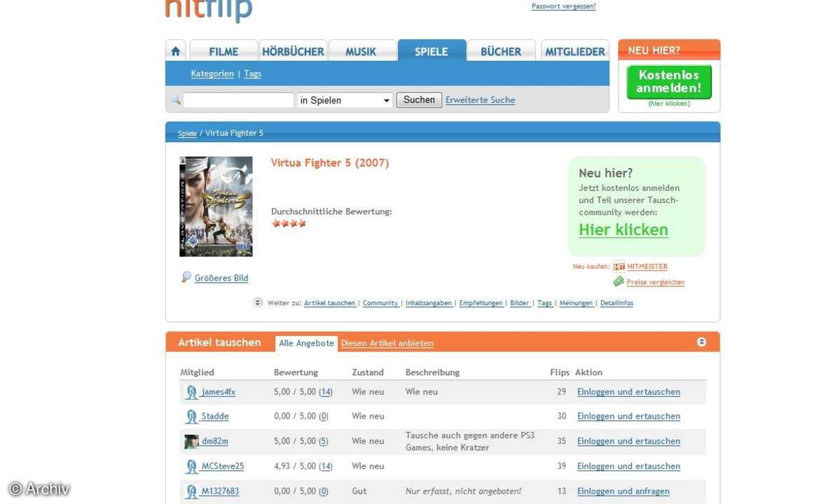Screen dimensions: 840x504
Task: Go to the home page icon tab
Action: pos(176,51)
